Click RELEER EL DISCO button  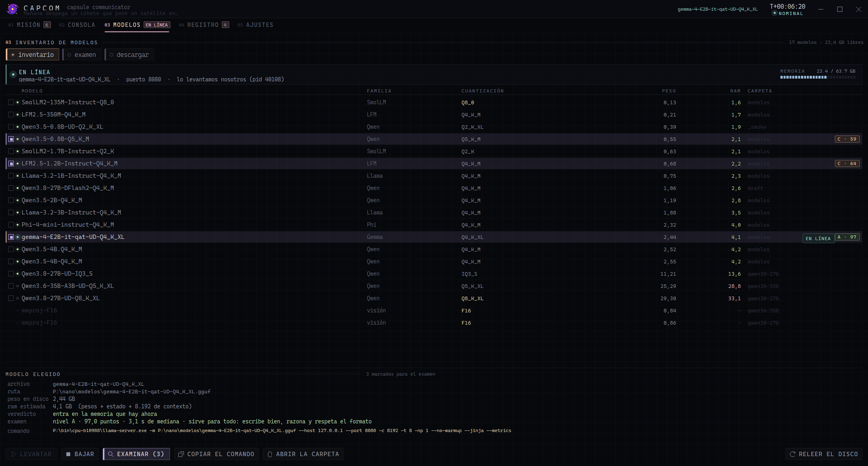[824, 454]
